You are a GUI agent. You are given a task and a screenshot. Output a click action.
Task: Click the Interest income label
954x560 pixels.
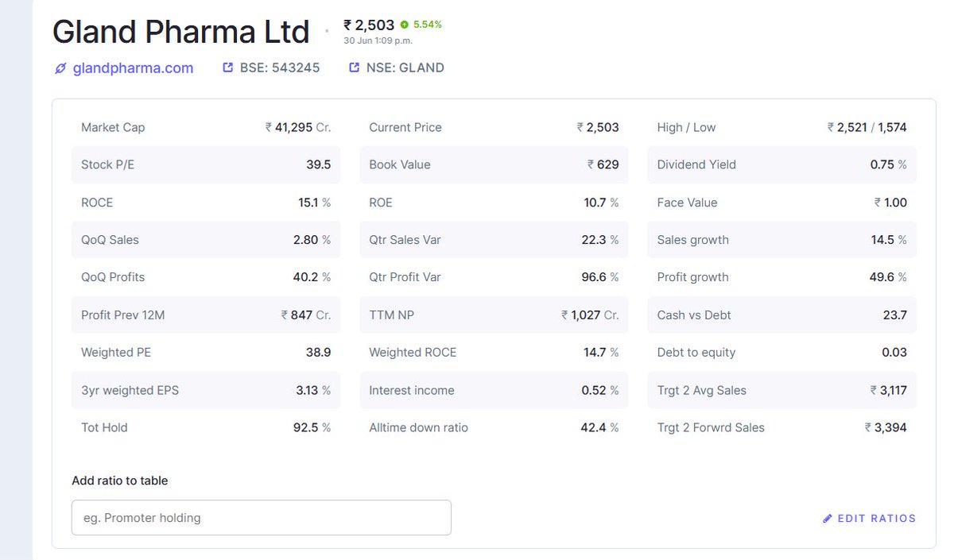(412, 390)
